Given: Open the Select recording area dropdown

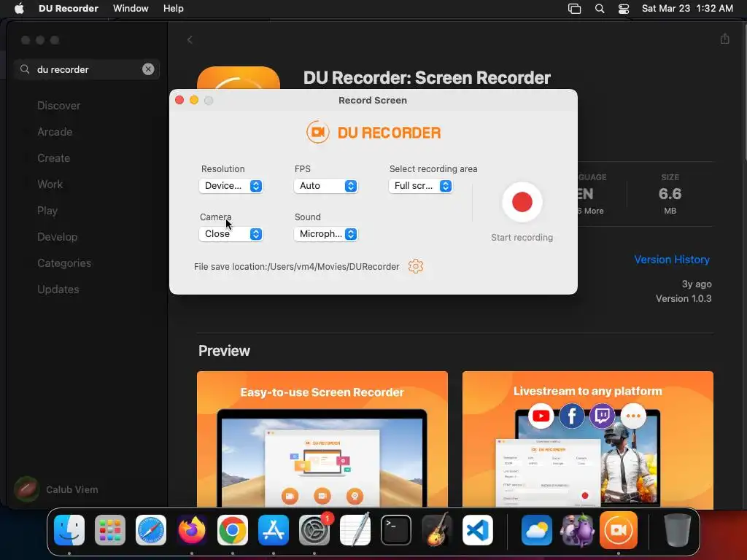Looking at the screenshot, I should (420, 186).
